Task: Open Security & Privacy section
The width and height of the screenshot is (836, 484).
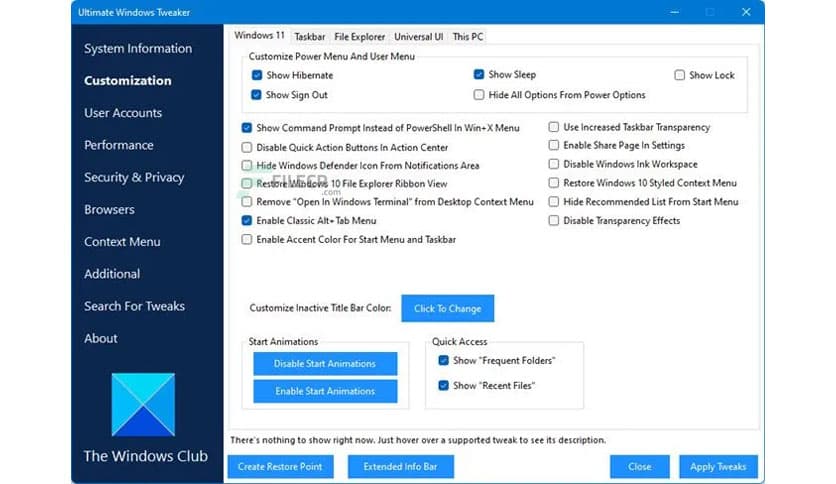Action: coord(134,178)
